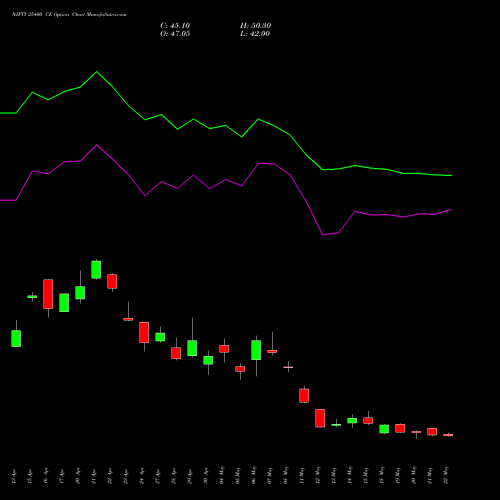Select the low value L: 42.00

pos(255,34)
